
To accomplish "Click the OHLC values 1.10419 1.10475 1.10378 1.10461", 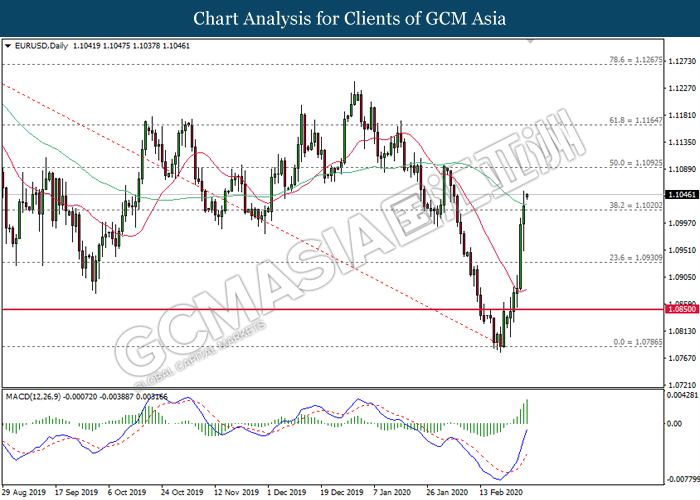I will [131, 46].
